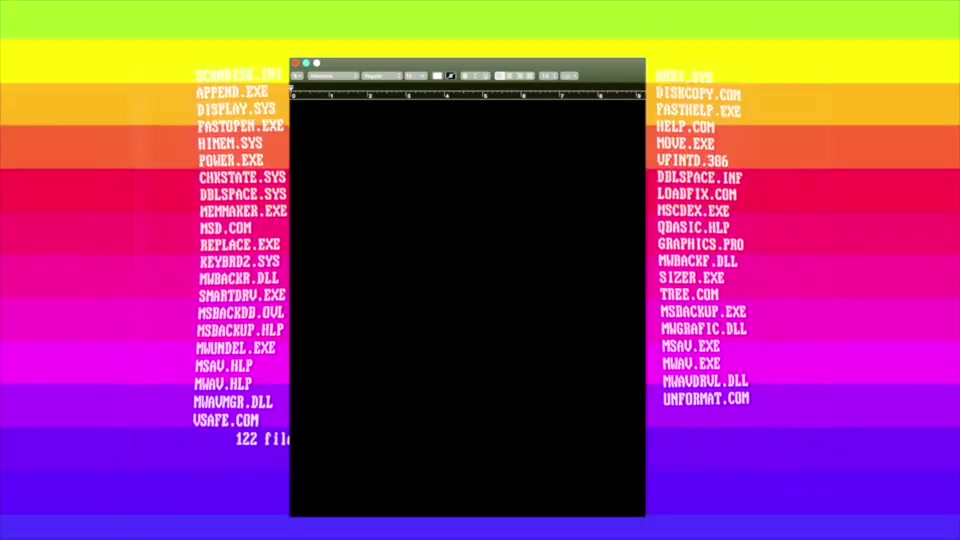
Task: Click the ruler left indent marker
Action: [x=291, y=88]
